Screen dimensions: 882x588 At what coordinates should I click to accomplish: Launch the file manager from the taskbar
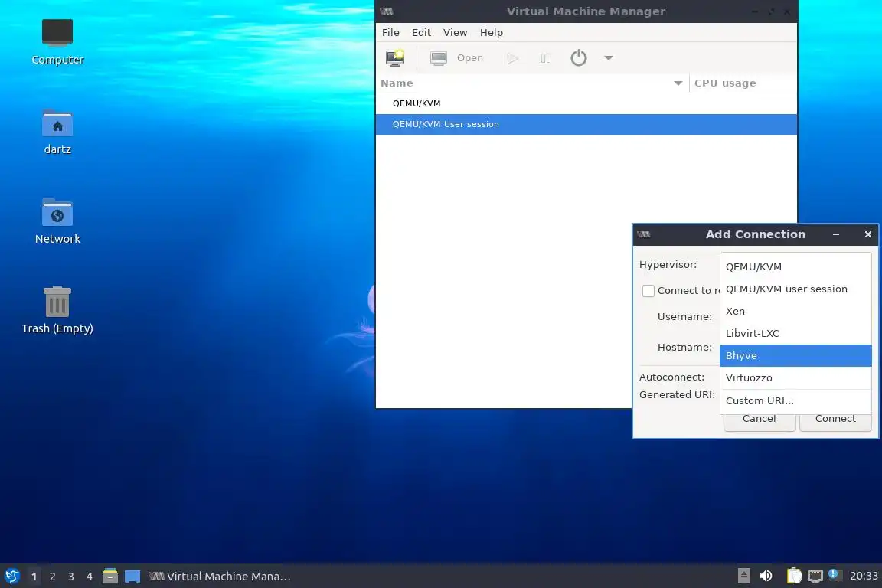pyautogui.click(x=110, y=577)
